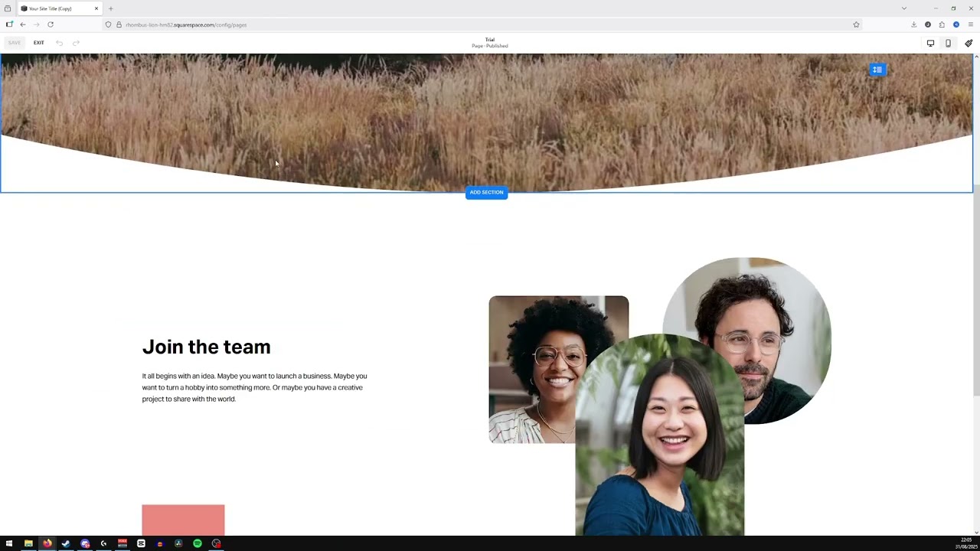This screenshot has width=980, height=551.
Task: Open Spotify from the taskbar
Action: click(x=198, y=543)
